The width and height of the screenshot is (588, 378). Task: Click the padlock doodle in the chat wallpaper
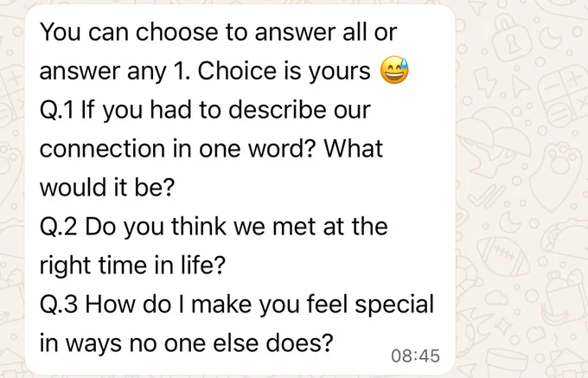point(511,36)
